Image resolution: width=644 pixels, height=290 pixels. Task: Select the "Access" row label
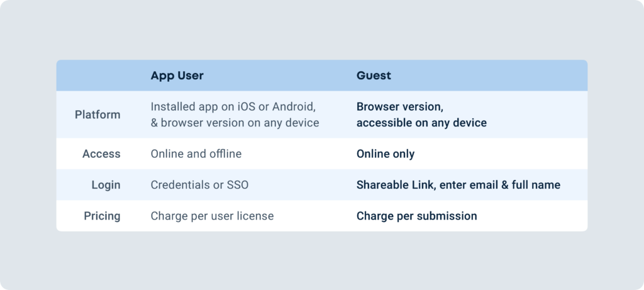tap(101, 153)
